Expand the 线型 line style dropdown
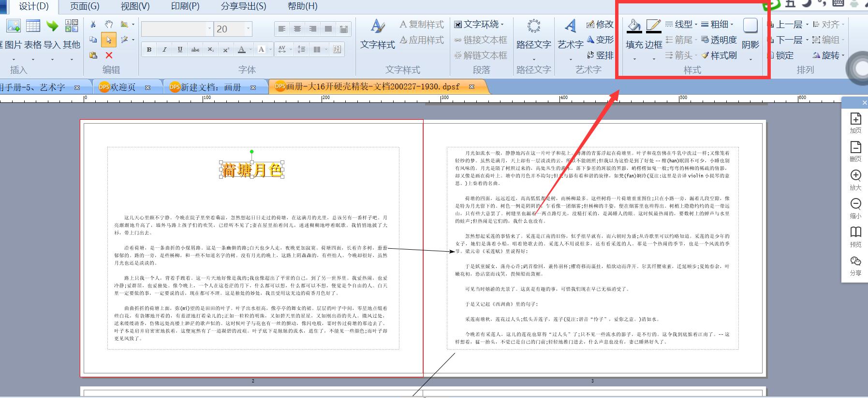The height and width of the screenshot is (398, 868). pos(681,24)
